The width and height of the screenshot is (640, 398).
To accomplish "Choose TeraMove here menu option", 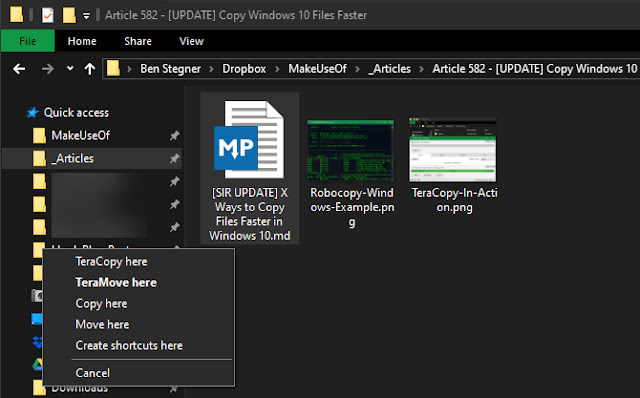I will (x=116, y=282).
